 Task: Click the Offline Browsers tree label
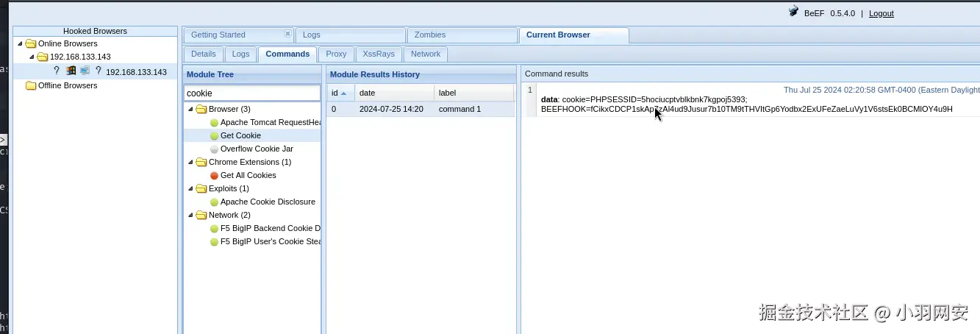pyautogui.click(x=68, y=85)
